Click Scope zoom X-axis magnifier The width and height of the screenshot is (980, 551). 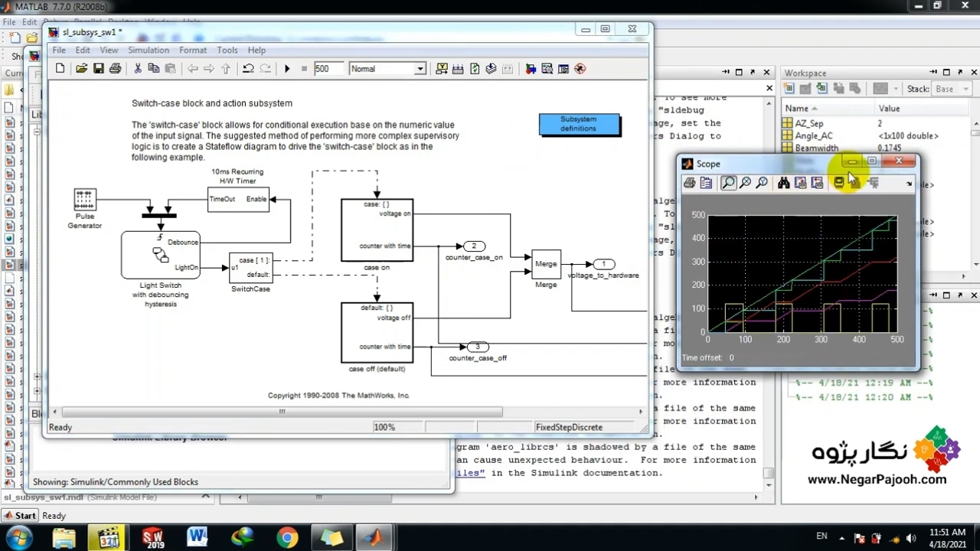point(745,183)
